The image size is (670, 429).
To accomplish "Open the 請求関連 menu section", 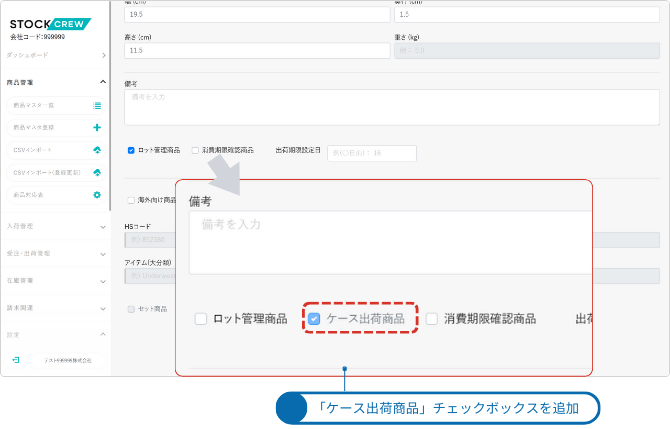I will pos(56,308).
